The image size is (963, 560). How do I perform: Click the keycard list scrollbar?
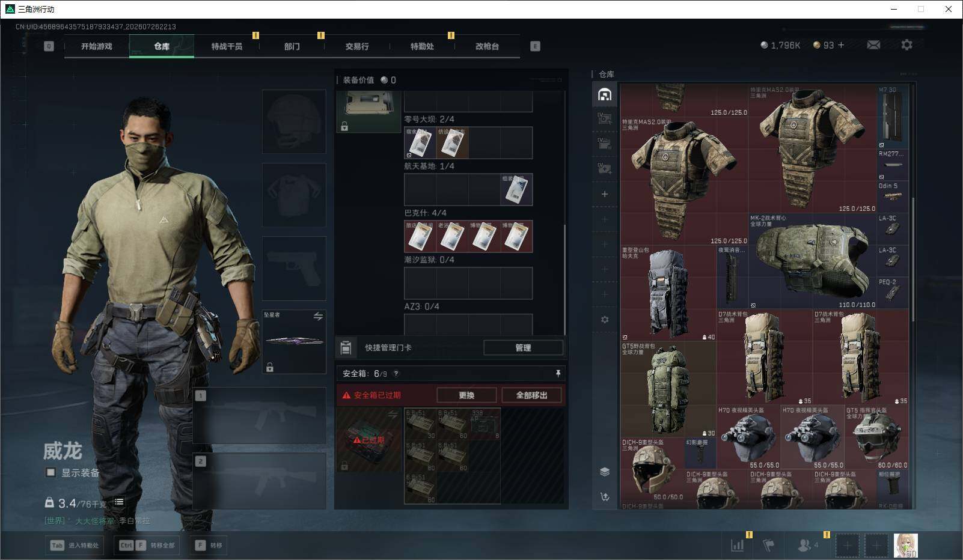(x=564, y=279)
